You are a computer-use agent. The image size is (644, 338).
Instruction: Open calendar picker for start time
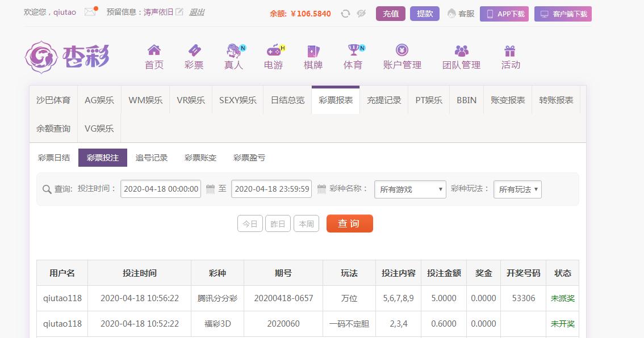pos(210,189)
